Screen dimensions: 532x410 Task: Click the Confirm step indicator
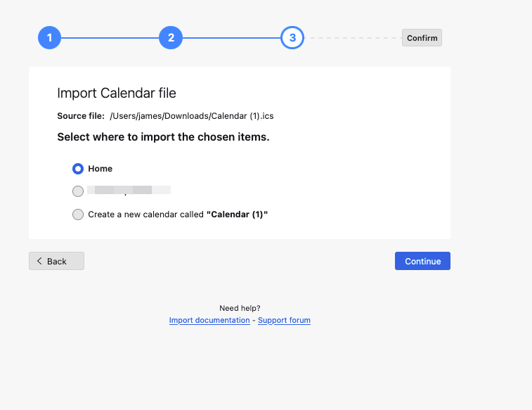422,38
